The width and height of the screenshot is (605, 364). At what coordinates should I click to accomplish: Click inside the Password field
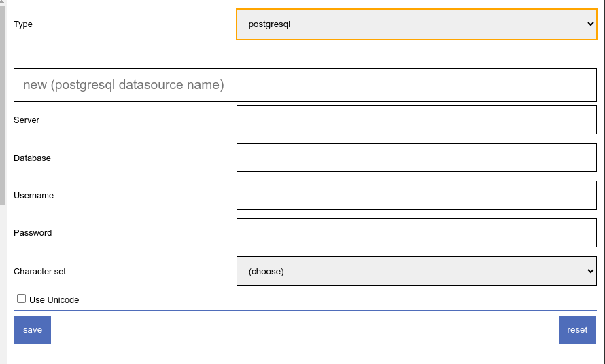pyautogui.click(x=416, y=233)
